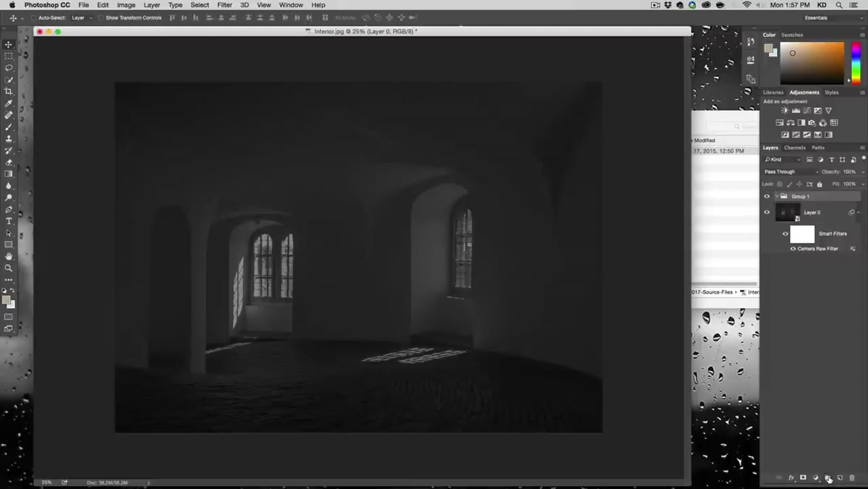
Task: Click the hue spectrum slider
Action: 856,63
